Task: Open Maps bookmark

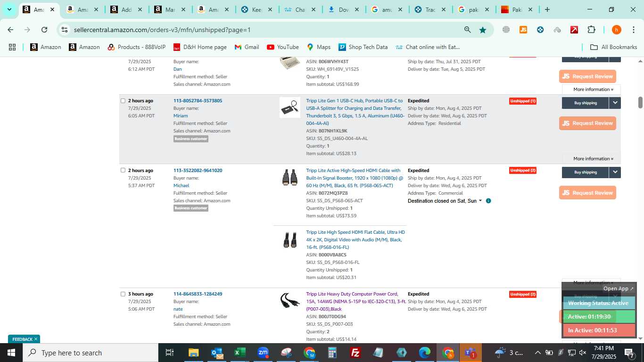Action: [319, 47]
